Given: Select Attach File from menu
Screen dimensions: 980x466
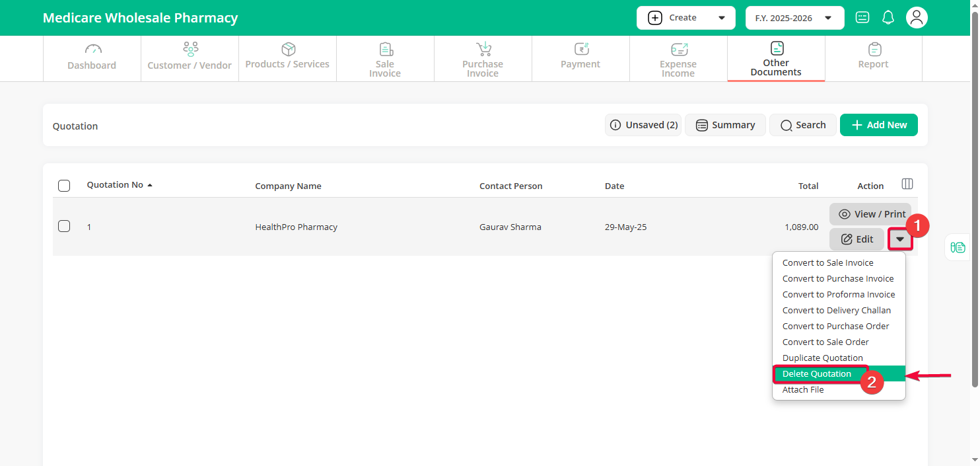Looking at the screenshot, I should pos(839,389).
